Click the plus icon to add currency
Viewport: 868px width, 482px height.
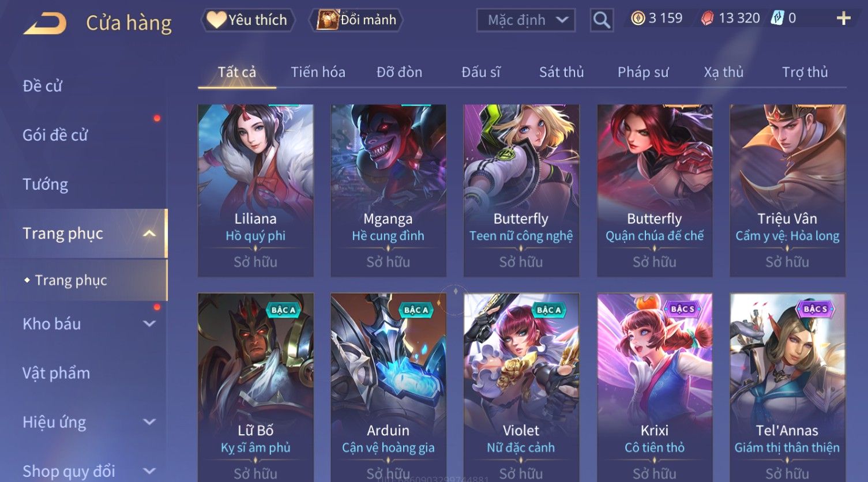[843, 18]
